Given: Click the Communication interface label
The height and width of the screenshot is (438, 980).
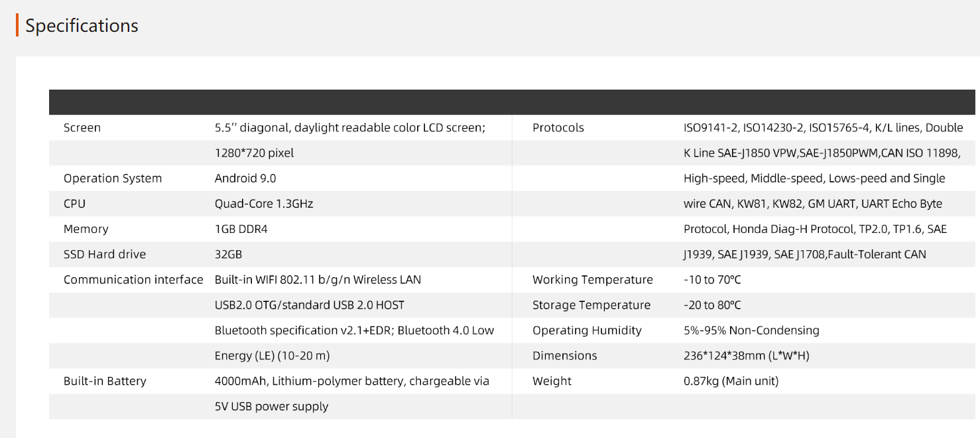Looking at the screenshot, I should pyautogui.click(x=133, y=279).
